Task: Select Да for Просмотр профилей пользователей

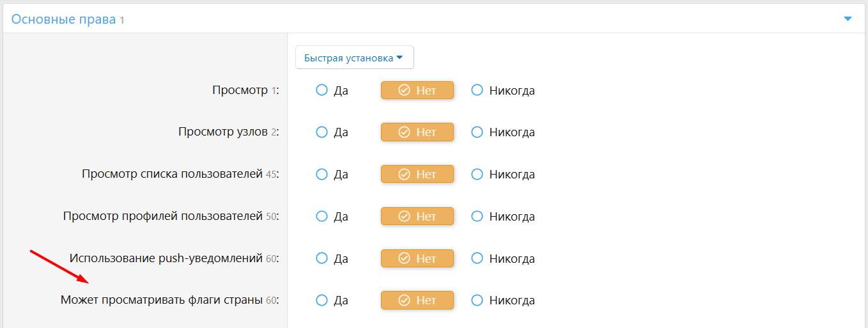Action: [322, 216]
